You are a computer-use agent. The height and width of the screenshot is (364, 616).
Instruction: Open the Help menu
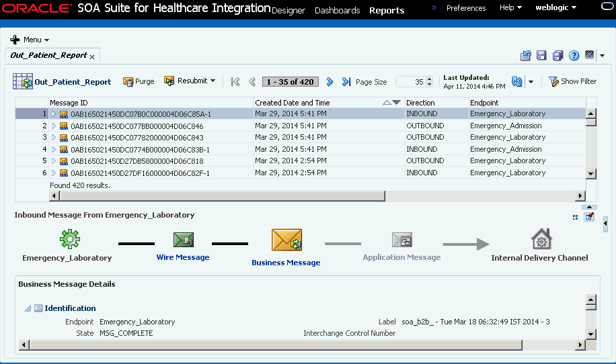(x=510, y=7)
